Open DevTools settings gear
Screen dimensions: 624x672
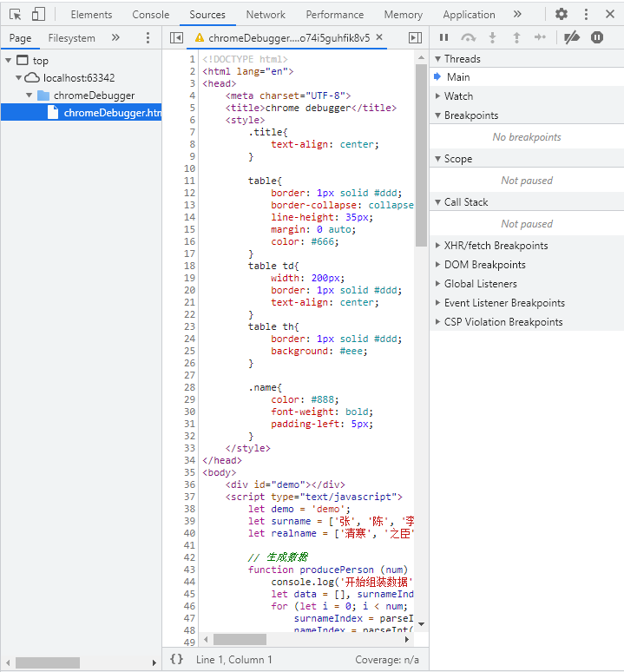pos(561,14)
